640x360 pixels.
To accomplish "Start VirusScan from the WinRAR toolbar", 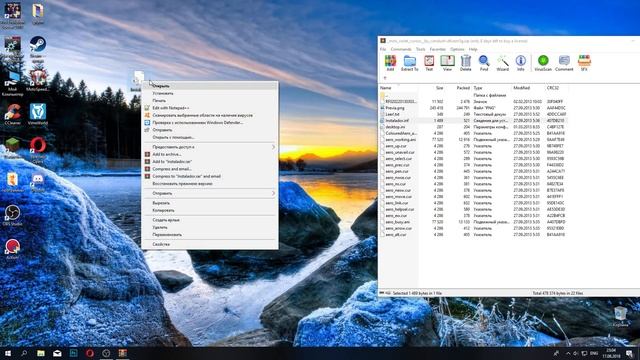I will click(543, 63).
